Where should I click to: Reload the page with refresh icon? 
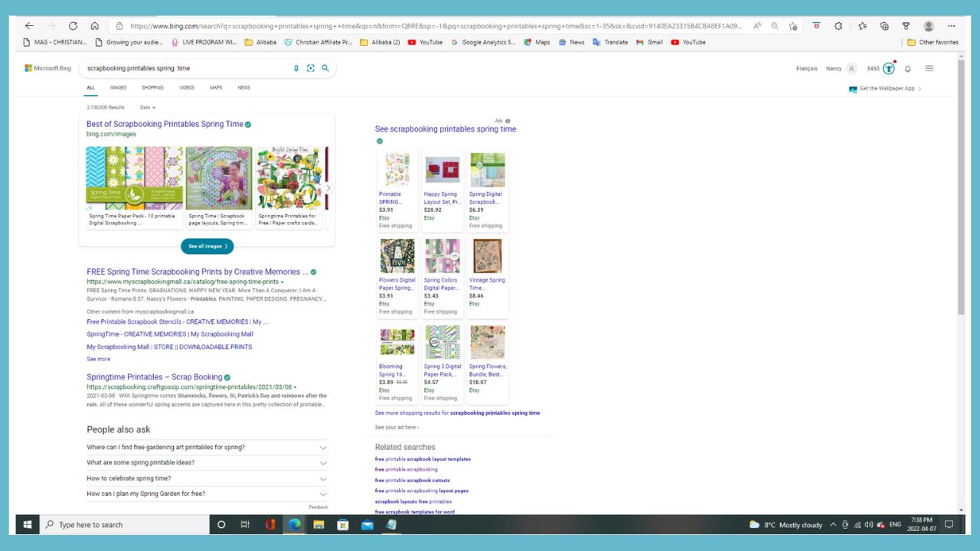[x=73, y=25]
